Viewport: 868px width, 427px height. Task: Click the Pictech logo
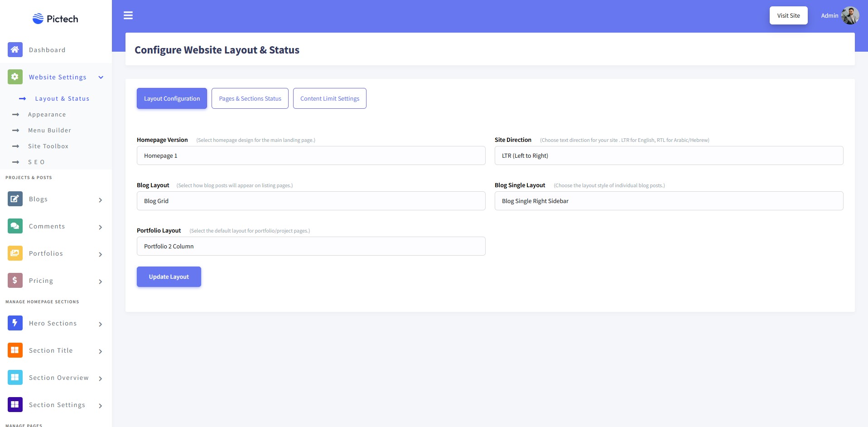tap(55, 19)
